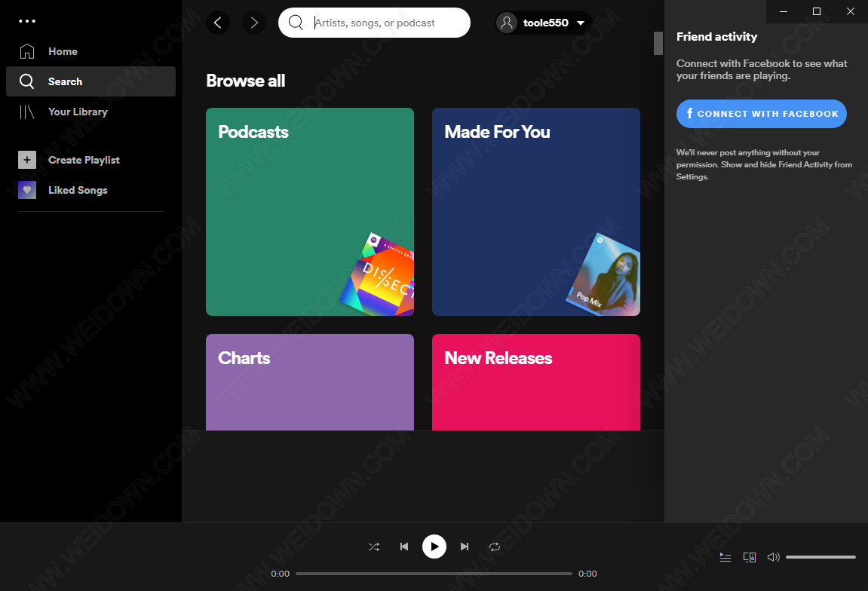
Task: Click the plus icon for Create Playlist
Action: click(x=27, y=160)
